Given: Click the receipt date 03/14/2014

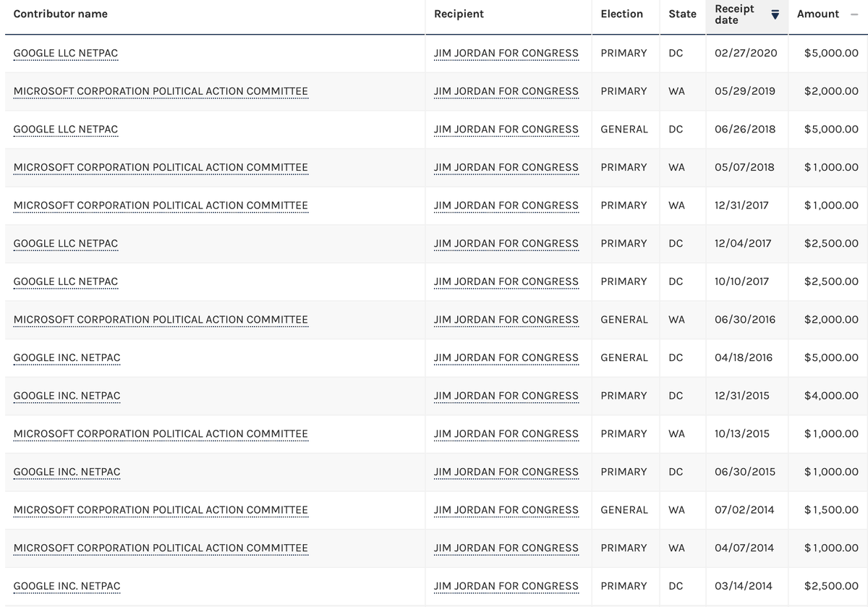Looking at the screenshot, I should coord(743,586).
